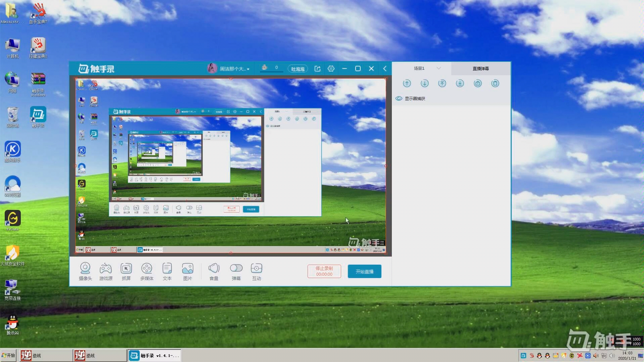Move source to top

point(442,83)
